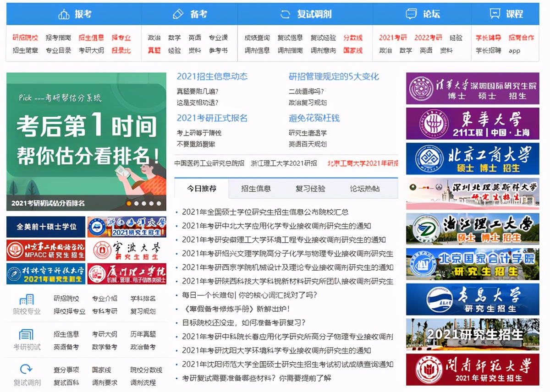The height and width of the screenshot is (392, 550).
Task: Click the app link under 课程
Action: click(515, 51)
